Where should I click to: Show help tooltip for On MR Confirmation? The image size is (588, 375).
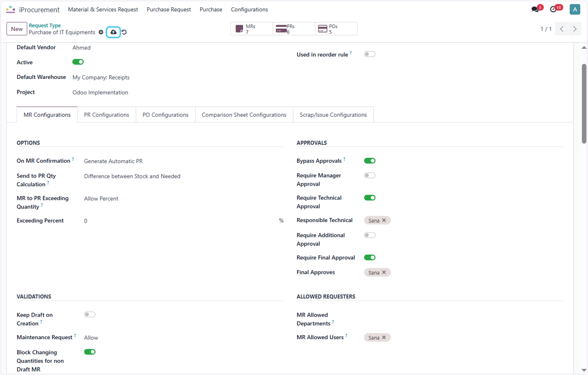click(x=73, y=159)
